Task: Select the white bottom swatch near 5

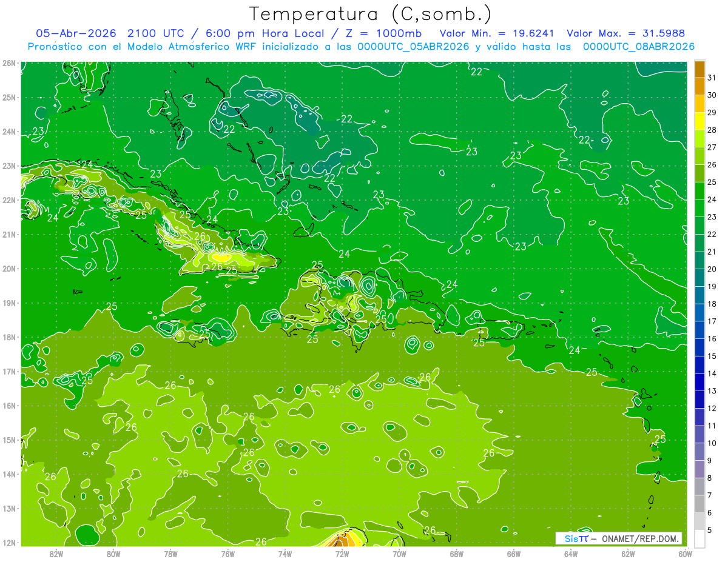Action: [699, 538]
